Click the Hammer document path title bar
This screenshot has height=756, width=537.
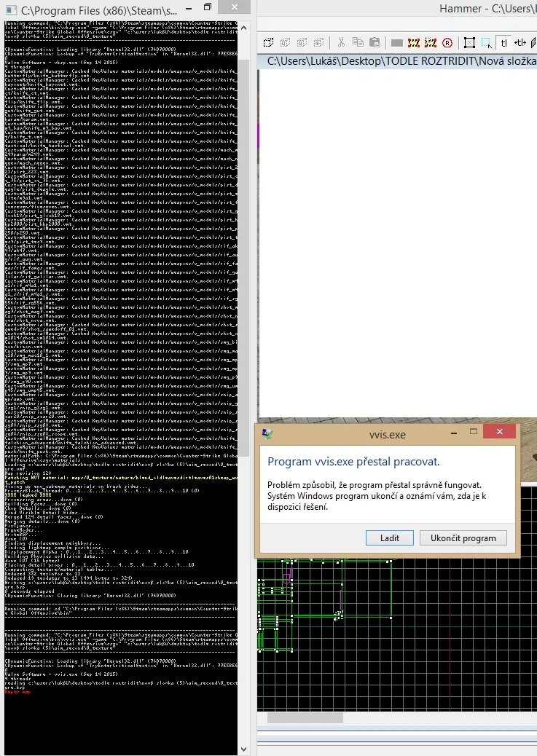click(397, 61)
